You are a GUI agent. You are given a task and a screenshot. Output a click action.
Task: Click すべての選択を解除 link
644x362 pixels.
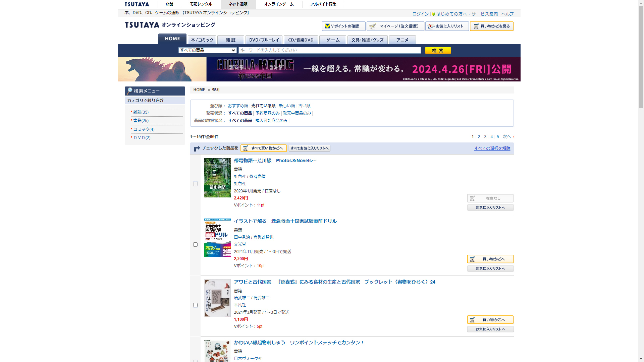(492, 148)
